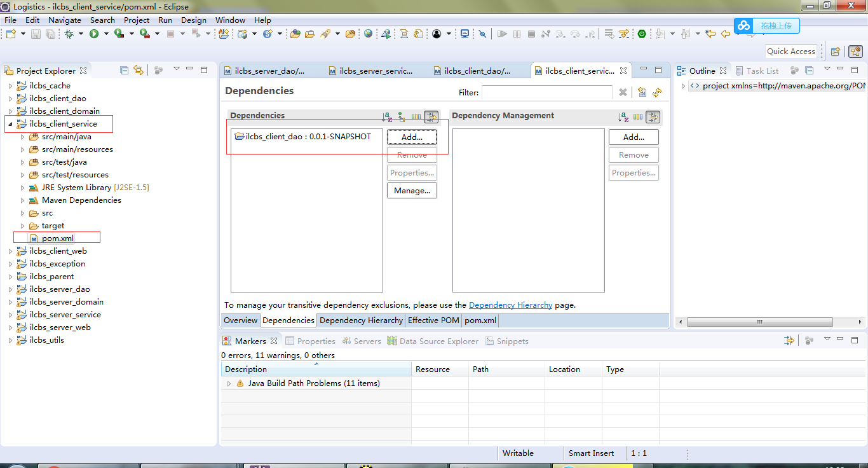Start the Debug toolbar icon

(69, 34)
